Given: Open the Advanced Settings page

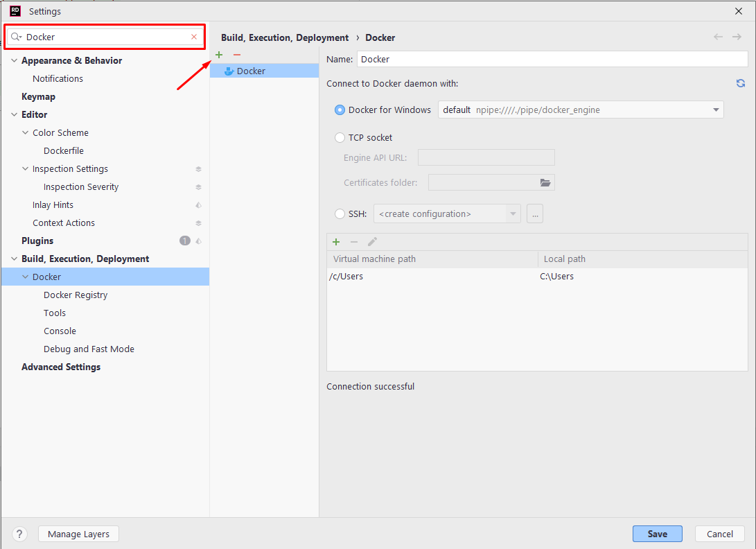Looking at the screenshot, I should click(x=61, y=367).
